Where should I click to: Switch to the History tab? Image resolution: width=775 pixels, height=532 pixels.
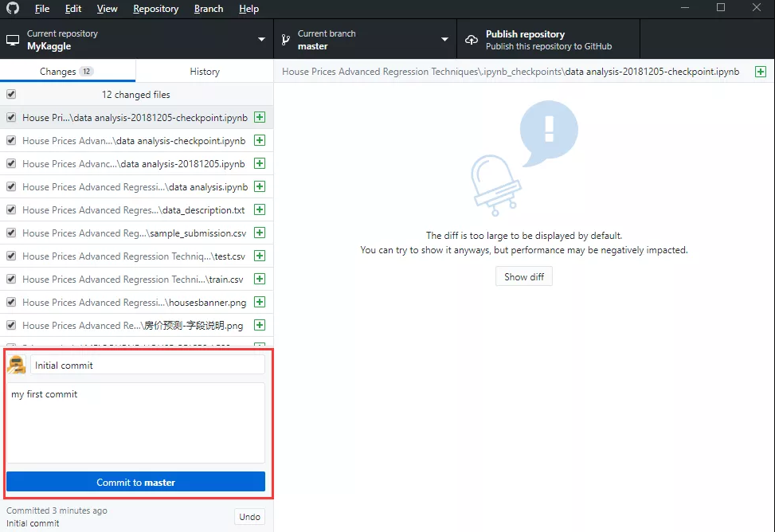[x=205, y=71]
